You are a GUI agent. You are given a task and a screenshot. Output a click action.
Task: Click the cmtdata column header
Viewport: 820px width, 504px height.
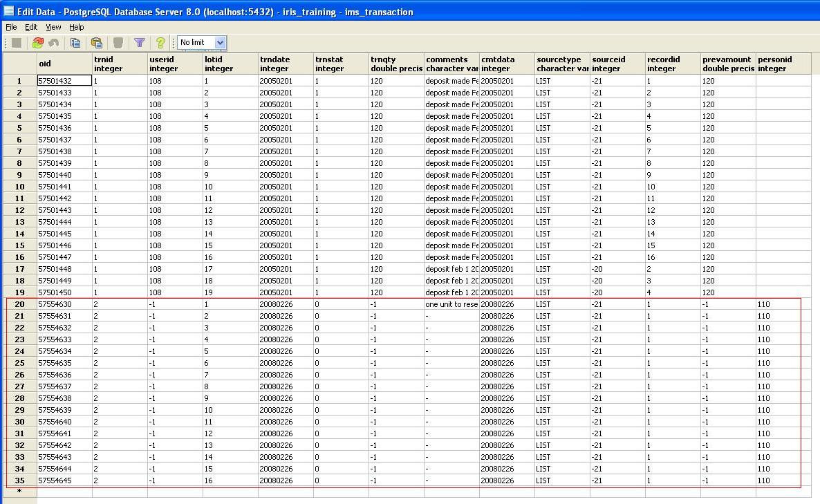[507, 64]
